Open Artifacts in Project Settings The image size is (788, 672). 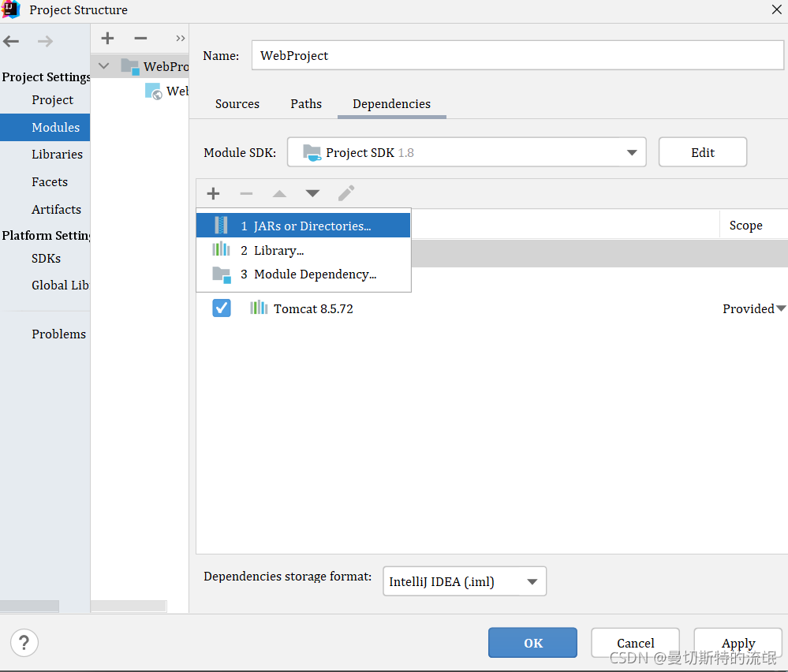tap(45, 209)
